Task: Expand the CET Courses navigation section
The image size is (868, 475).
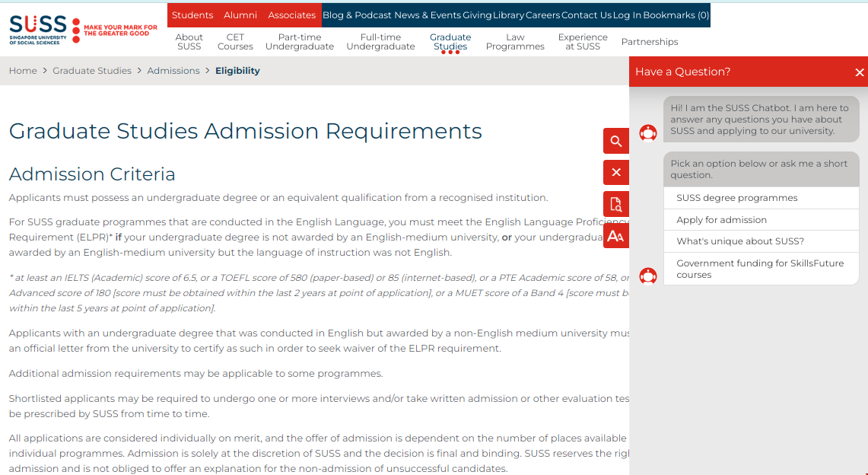Action: [234, 42]
